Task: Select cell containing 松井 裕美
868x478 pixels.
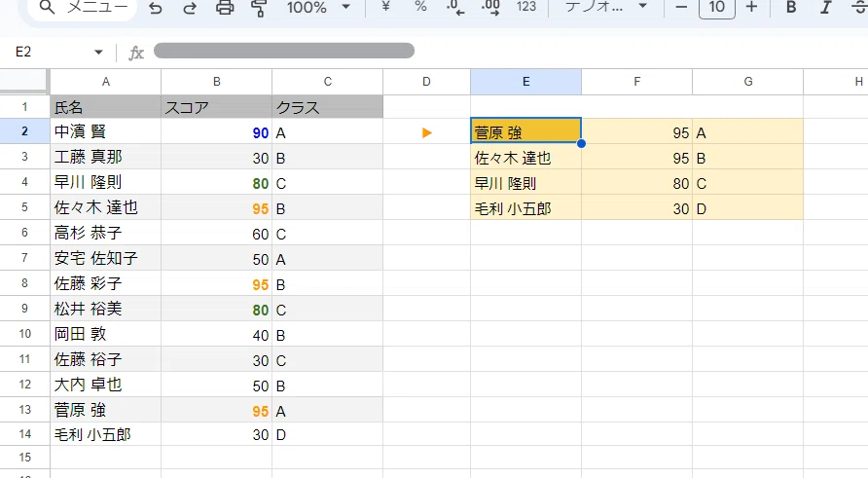Action: pos(106,309)
